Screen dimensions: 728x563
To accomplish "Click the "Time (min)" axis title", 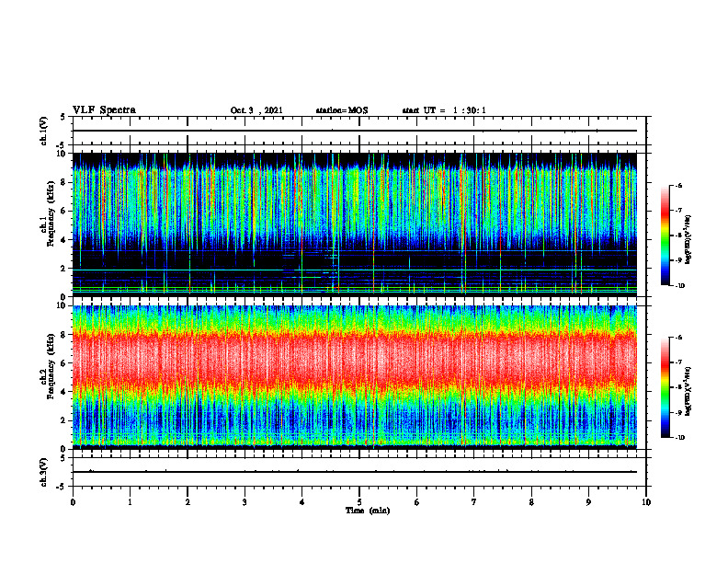I will [368, 511].
